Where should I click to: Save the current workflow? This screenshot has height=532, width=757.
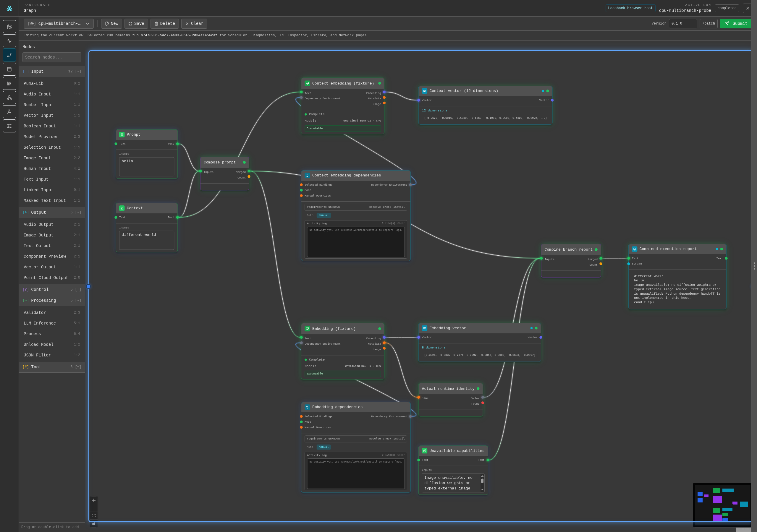tap(136, 23)
